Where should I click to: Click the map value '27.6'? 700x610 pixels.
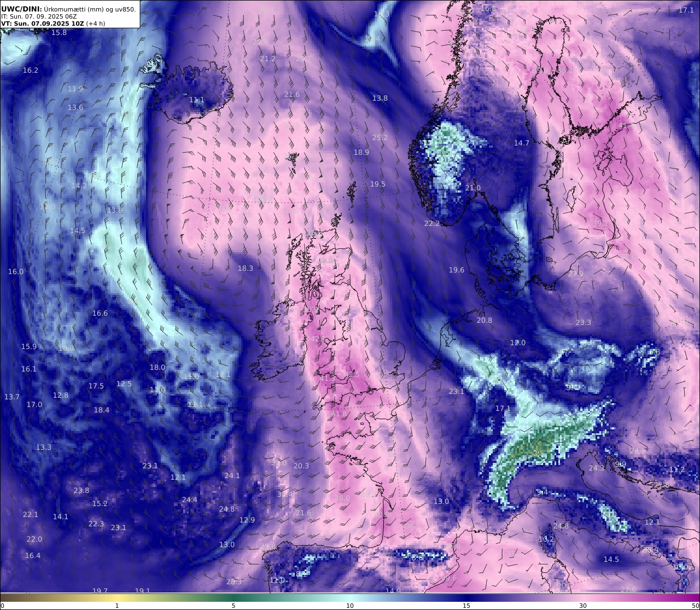pyautogui.click(x=629, y=589)
